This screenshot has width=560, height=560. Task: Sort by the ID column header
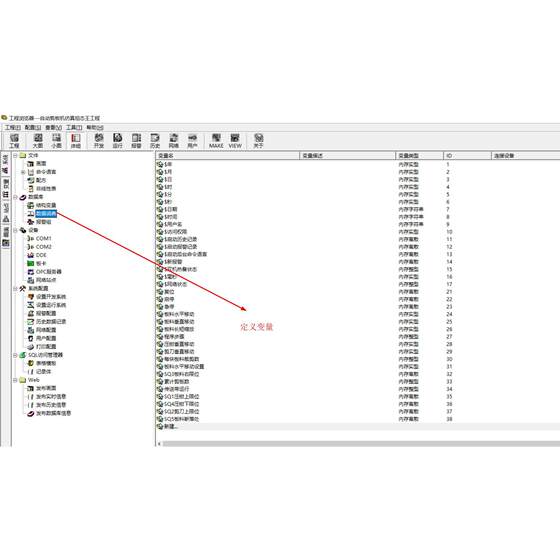(468, 156)
